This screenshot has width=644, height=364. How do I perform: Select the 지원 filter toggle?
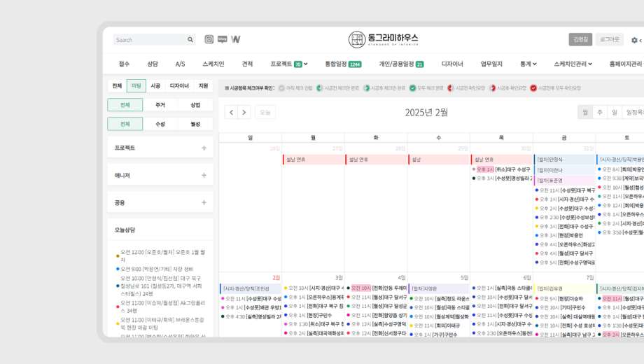[203, 85]
